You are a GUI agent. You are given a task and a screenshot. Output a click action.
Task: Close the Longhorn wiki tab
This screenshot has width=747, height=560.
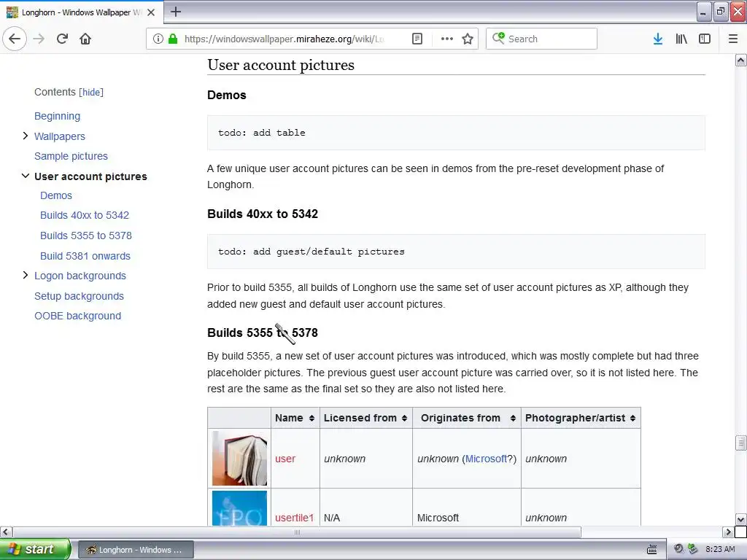click(x=151, y=12)
